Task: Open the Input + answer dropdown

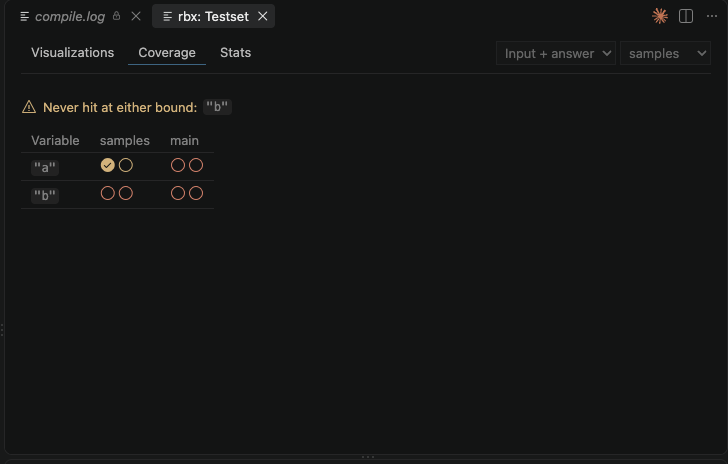Action: coord(556,53)
